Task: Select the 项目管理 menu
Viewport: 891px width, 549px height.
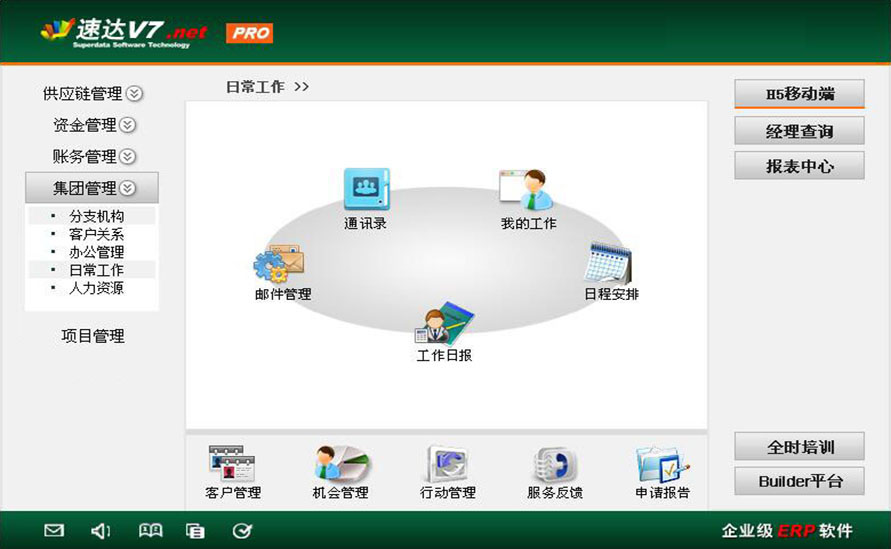Action: click(x=93, y=336)
